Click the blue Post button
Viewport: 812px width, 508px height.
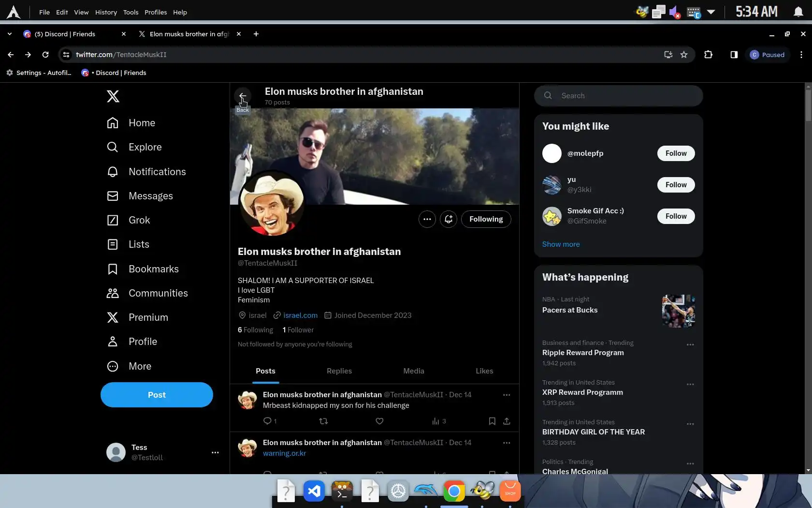coord(157,395)
